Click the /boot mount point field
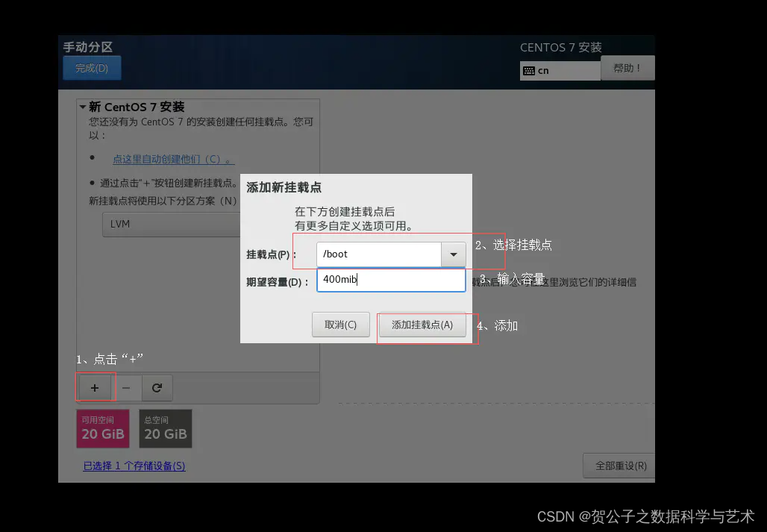Viewport: 767px width, 532px height. tap(379, 254)
